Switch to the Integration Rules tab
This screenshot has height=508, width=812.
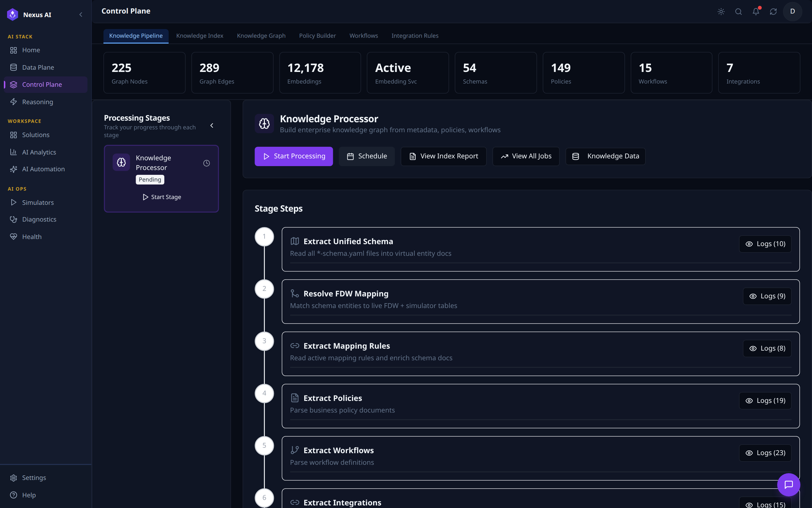point(415,35)
